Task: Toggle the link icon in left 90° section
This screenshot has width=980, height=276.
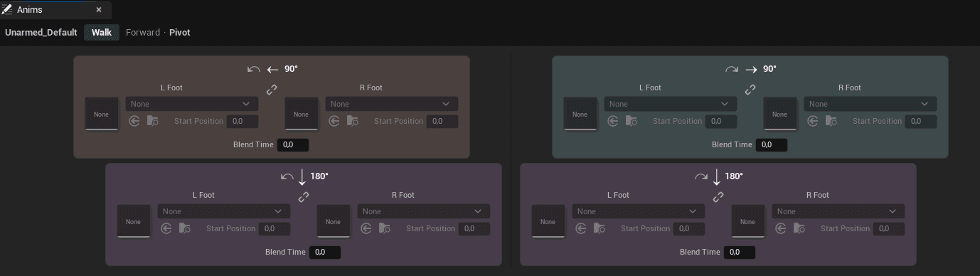Action: point(272,90)
